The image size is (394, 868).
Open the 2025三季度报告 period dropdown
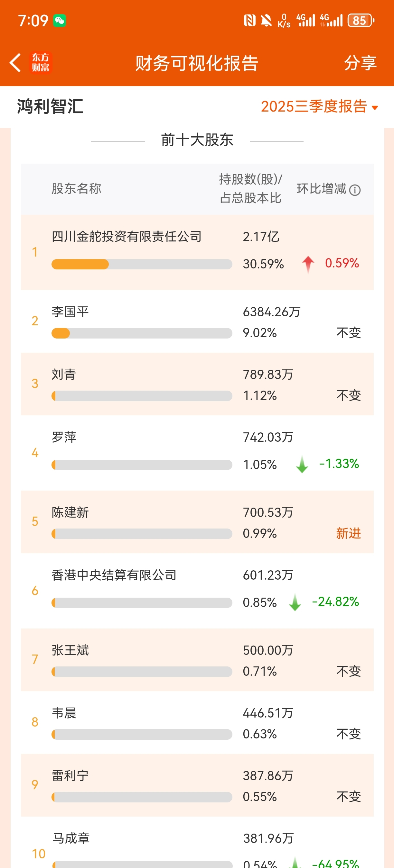(314, 106)
